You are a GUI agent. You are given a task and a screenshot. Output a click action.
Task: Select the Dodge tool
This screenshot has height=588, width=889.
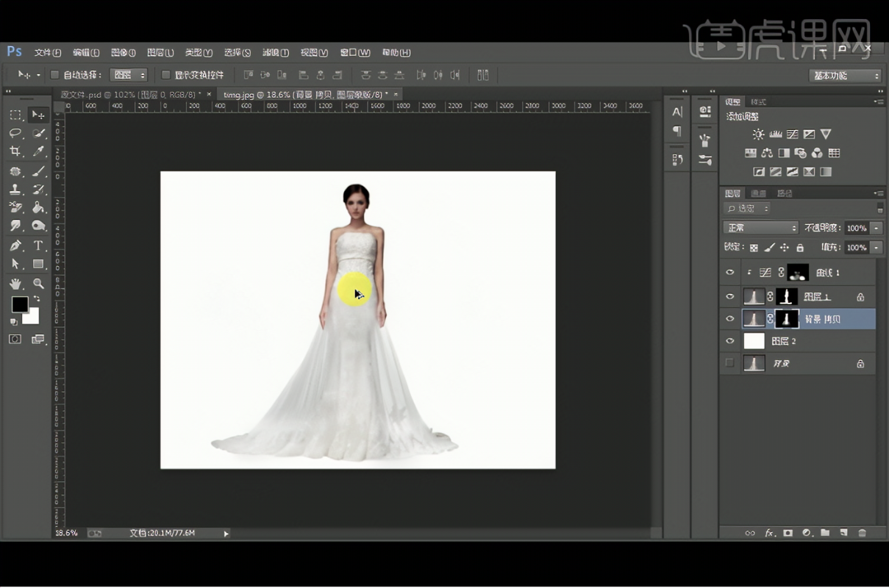coord(38,226)
